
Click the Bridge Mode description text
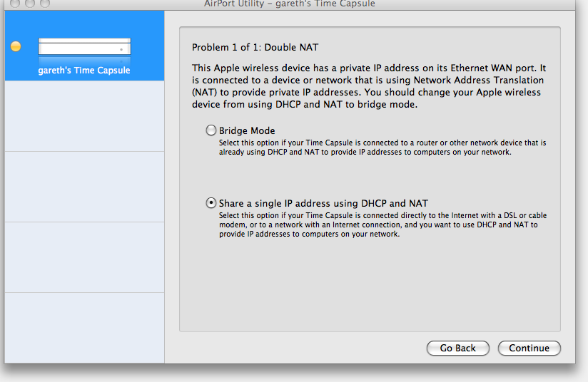coord(382,148)
